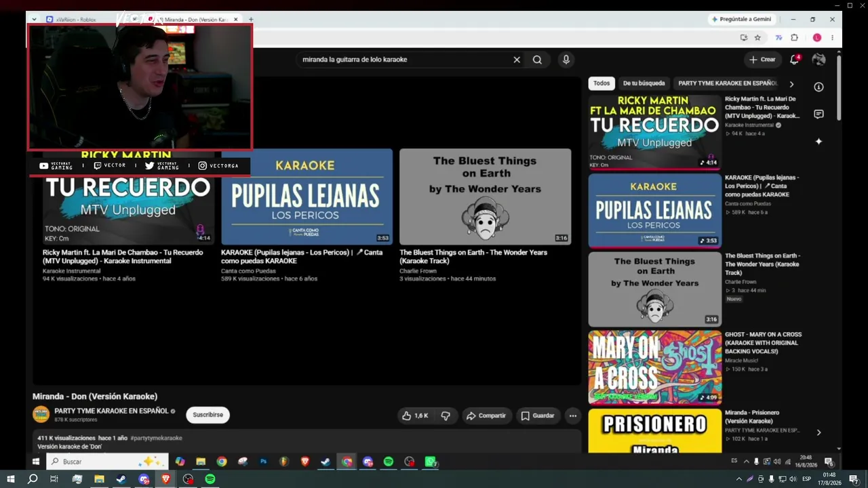
Task: Open Pupilas Lejanas endscreen video thumbnail
Action: pyautogui.click(x=307, y=197)
